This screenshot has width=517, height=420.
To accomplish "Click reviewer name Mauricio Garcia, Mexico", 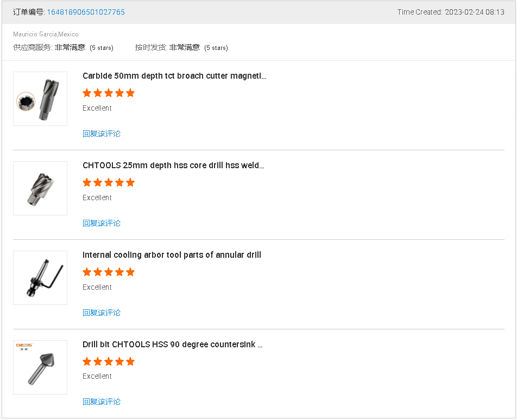I will 46,34.
